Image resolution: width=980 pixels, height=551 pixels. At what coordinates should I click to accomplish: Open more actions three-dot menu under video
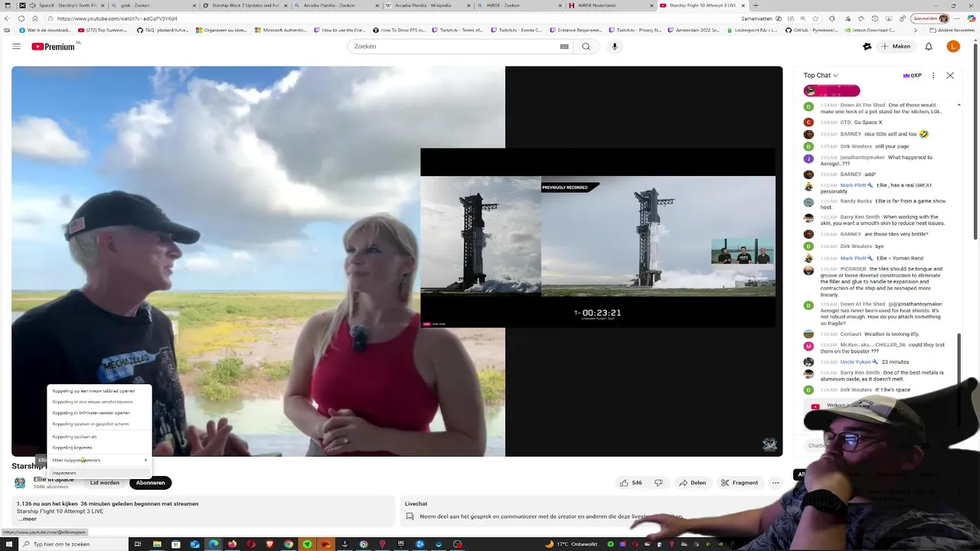tap(776, 483)
